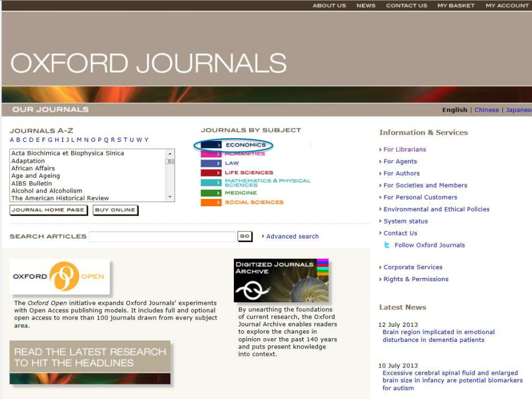Image resolution: width=532 pixels, height=399 pixels.
Task: Jump to journals starting with M
Action: click(x=79, y=140)
